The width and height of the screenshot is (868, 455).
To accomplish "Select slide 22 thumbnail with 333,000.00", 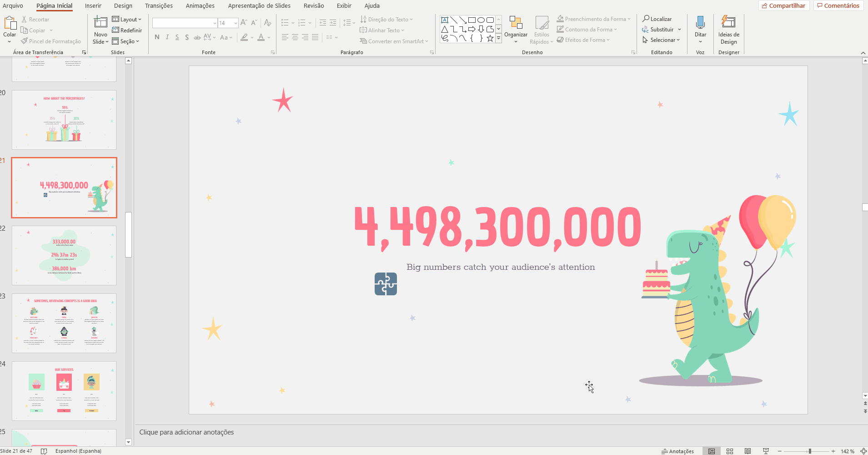I will (64, 255).
